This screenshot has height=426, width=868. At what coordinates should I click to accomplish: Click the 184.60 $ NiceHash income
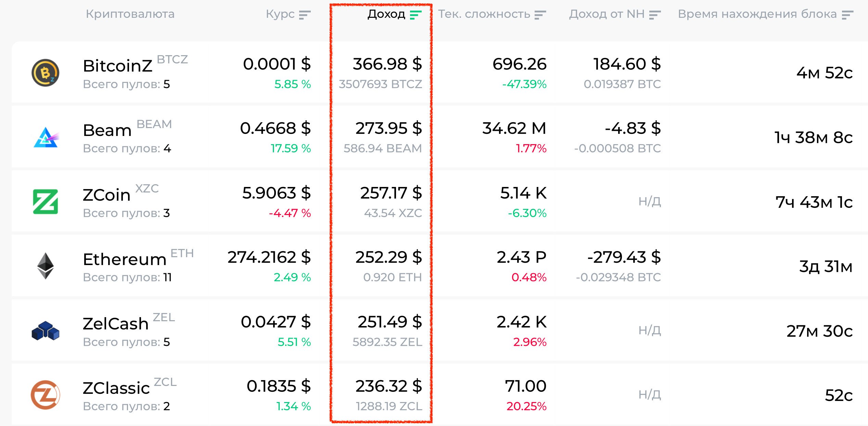pos(627,64)
